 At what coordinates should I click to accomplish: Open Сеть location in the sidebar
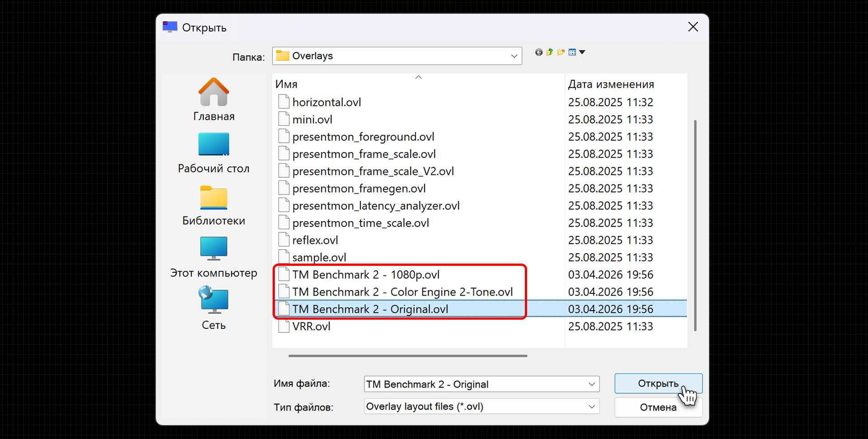click(213, 308)
